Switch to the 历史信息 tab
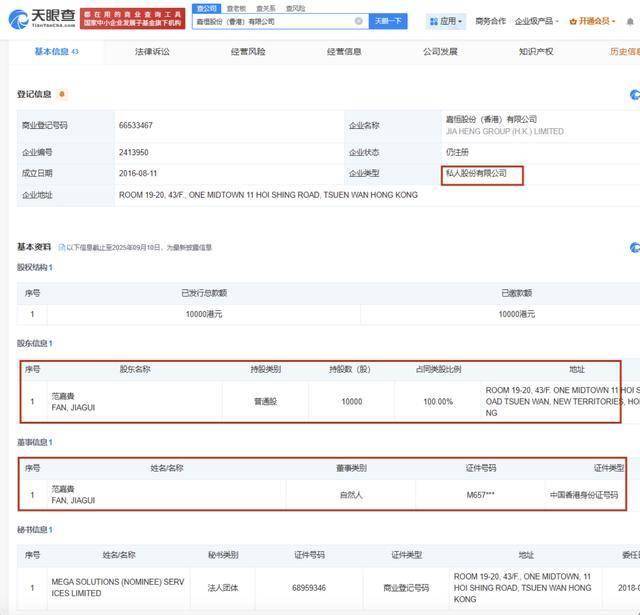Screen dimensions: 640x615 tap(624, 52)
